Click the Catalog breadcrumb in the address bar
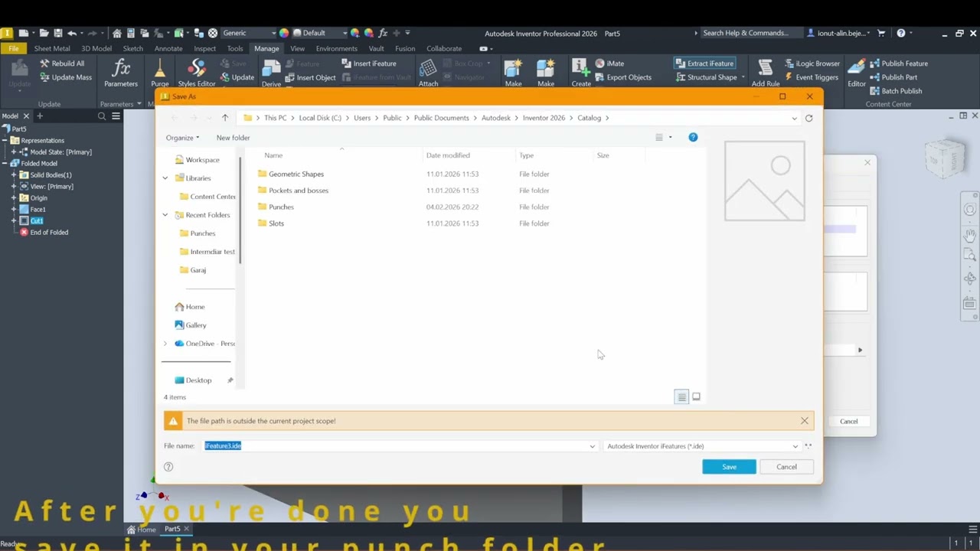The height and width of the screenshot is (551, 980). pyautogui.click(x=589, y=118)
